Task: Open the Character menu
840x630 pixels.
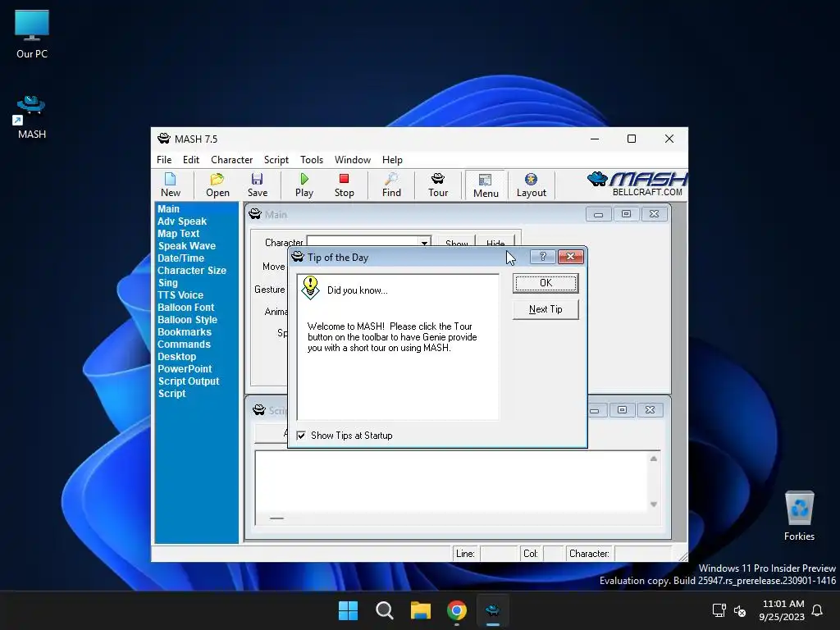Action: tap(231, 160)
